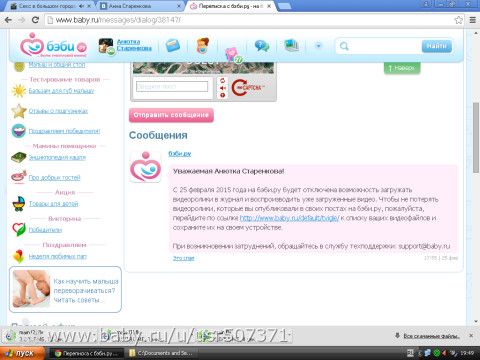Open the Бальзам для губ малышу link
The height and width of the screenshot is (360, 480).
coord(61,91)
